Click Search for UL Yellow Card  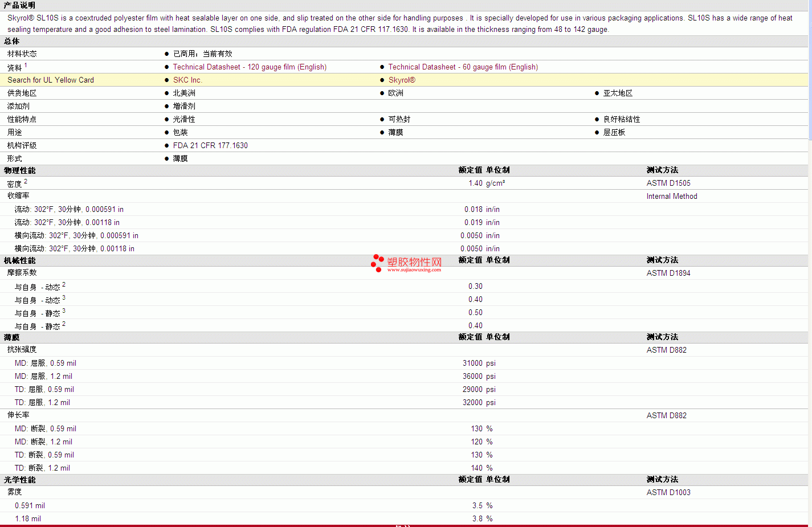point(51,80)
